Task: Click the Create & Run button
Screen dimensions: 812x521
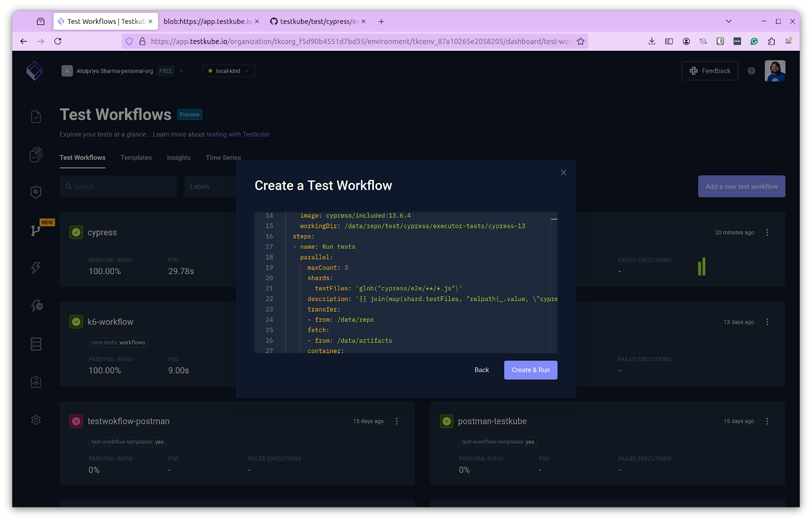Action: [x=531, y=370]
